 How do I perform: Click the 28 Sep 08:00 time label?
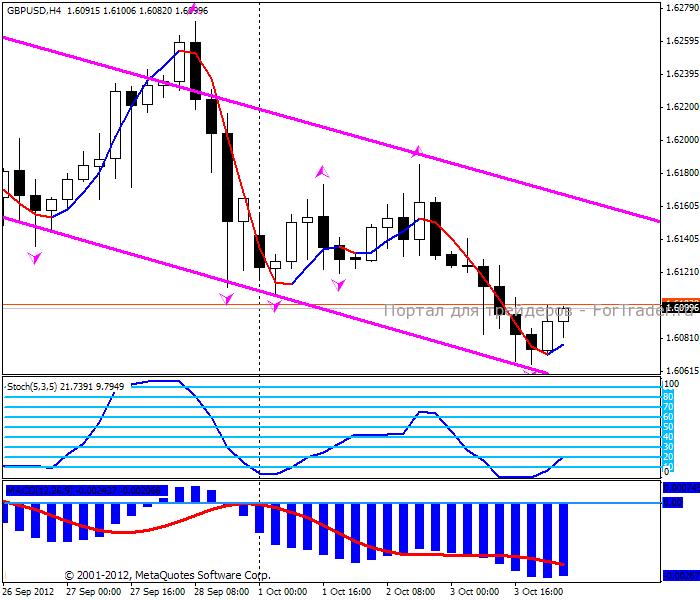pyautogui.click(x=222, y=592)
